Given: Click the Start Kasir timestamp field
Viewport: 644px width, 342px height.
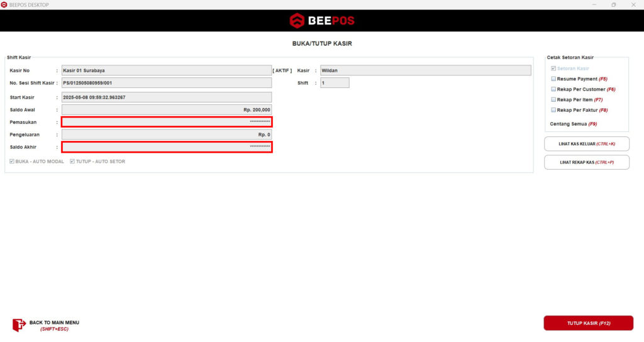Looking at the screenshot, I should (x=166, y=97).
